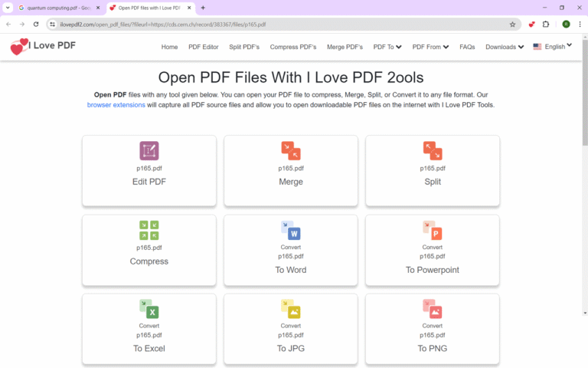Open the Home menu item
Viewport: 588px width, 368px height.
(169, 47)
